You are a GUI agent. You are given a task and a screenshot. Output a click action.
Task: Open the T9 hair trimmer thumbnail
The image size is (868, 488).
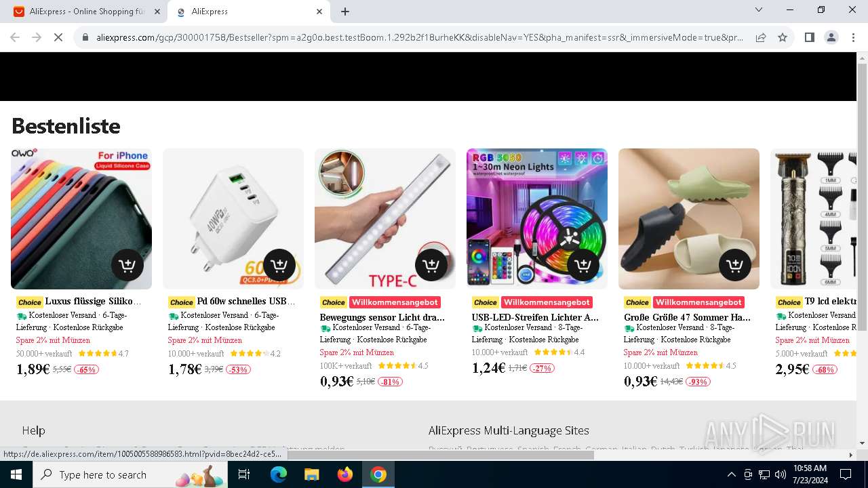click(x=813, y=219)
